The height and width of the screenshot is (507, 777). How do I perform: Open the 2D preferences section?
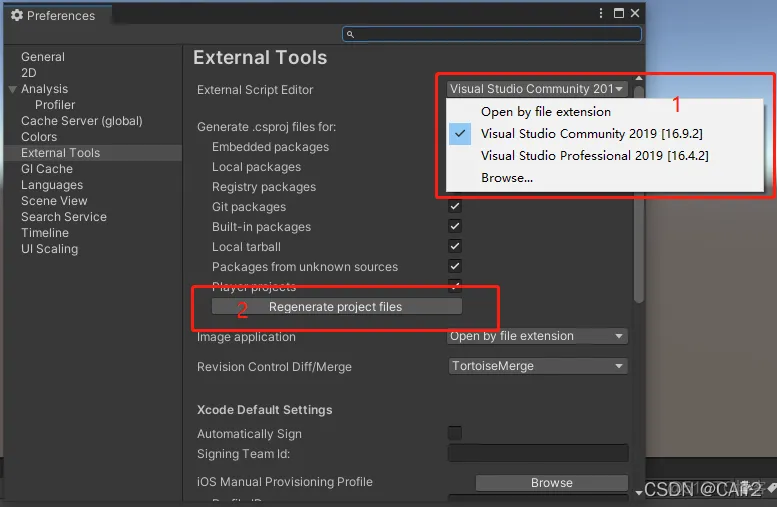[x=29, y=73]
